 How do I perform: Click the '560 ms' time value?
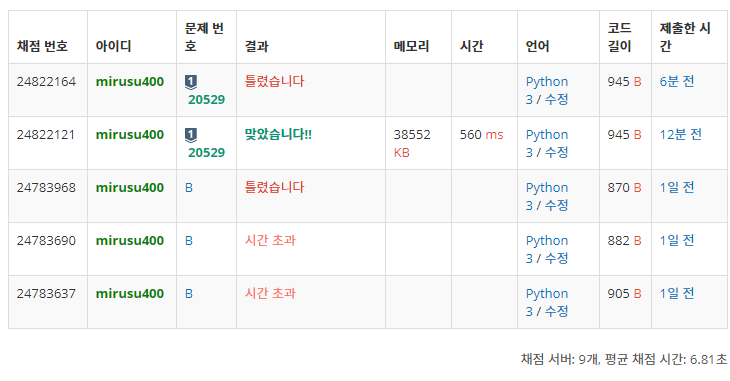[481, 135]
